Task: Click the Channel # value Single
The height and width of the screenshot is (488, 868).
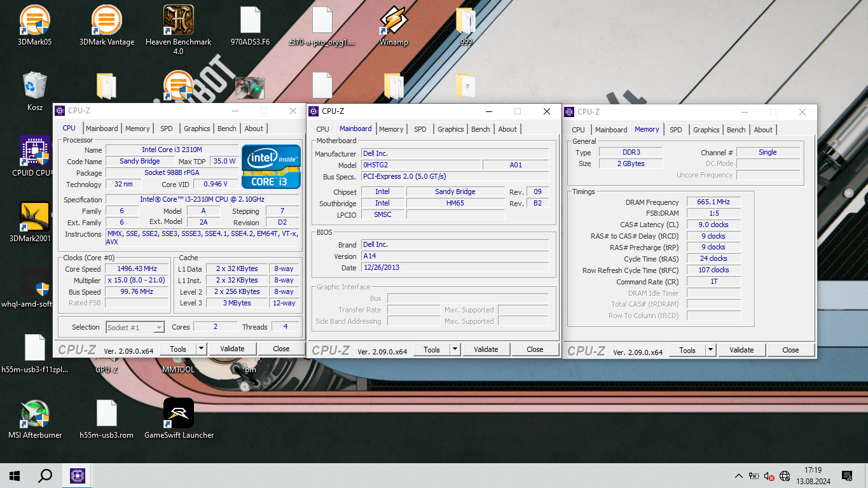Action: pyautogui.click(x=768, y=152)
